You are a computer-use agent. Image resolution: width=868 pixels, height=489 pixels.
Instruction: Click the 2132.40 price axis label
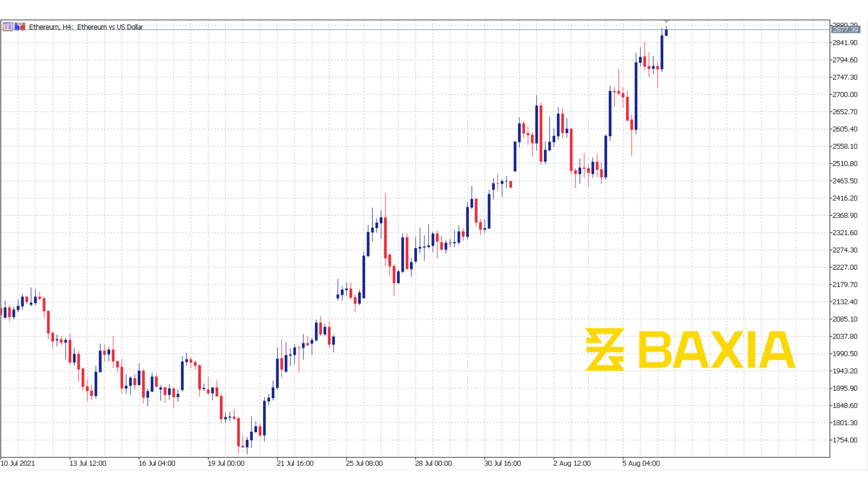pos(845,302)
